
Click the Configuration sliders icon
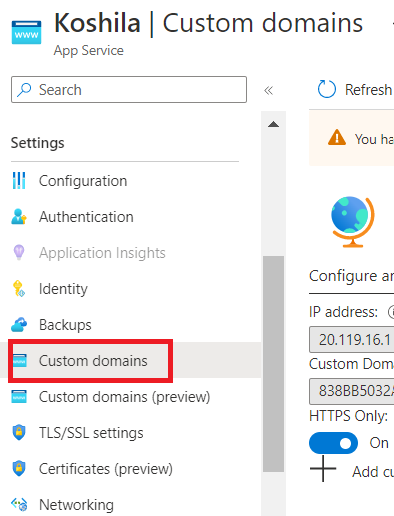tap(19, 181)
